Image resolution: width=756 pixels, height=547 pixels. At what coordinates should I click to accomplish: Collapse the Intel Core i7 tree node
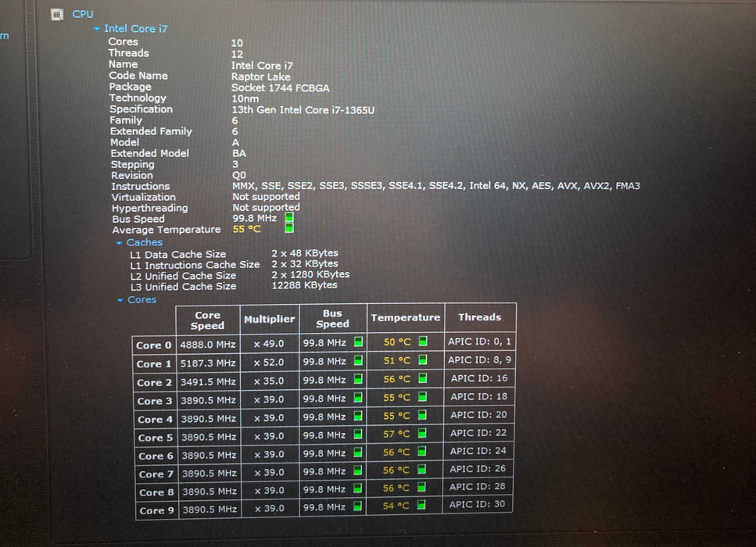pos(96,29)
